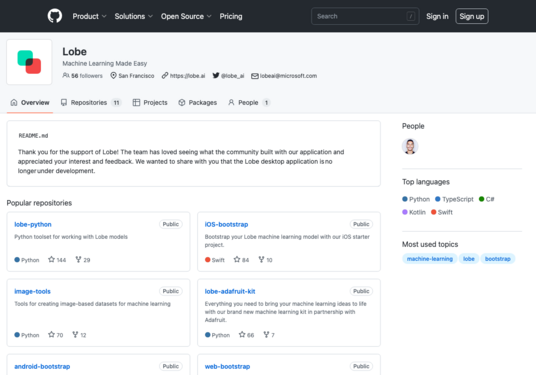Click the star icon on iOS-bootstrap

pyautogui.click(x=237, y=259)
